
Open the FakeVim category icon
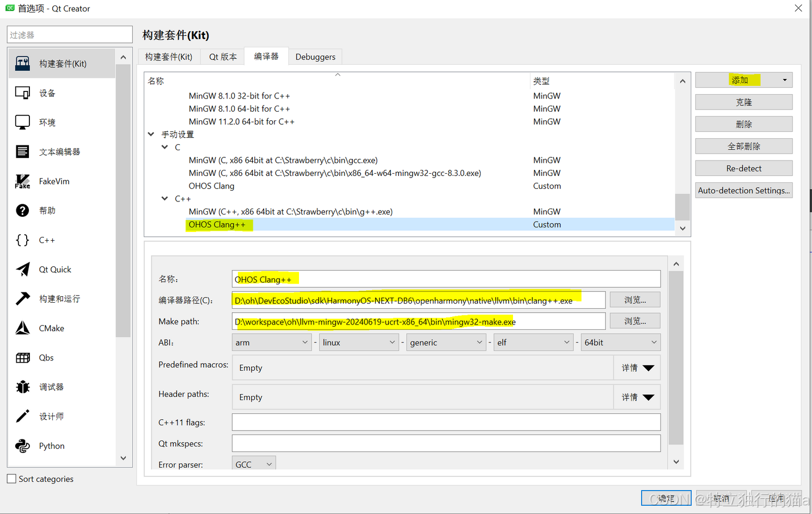22,181
